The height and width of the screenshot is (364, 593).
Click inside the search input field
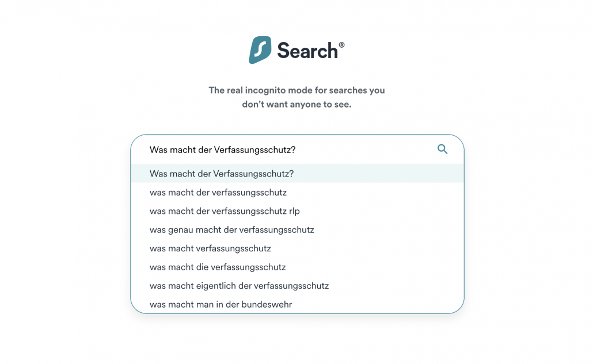point(288,149)
